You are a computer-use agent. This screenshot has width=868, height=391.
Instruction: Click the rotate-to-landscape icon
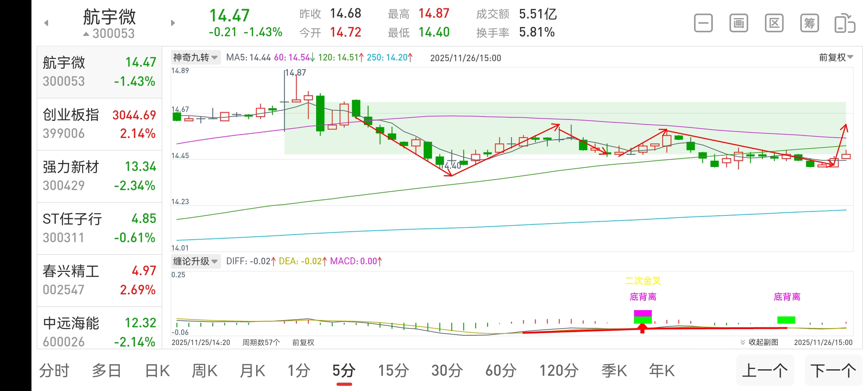[844, 22]
